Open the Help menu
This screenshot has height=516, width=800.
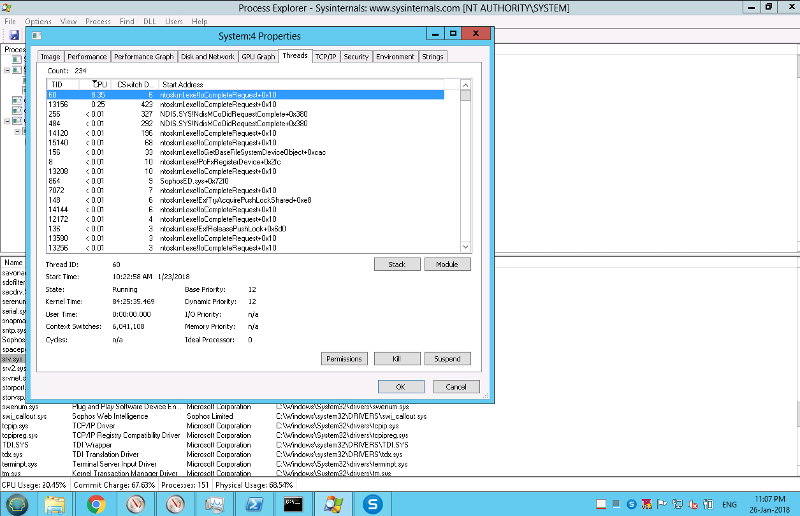click(199, 21)
